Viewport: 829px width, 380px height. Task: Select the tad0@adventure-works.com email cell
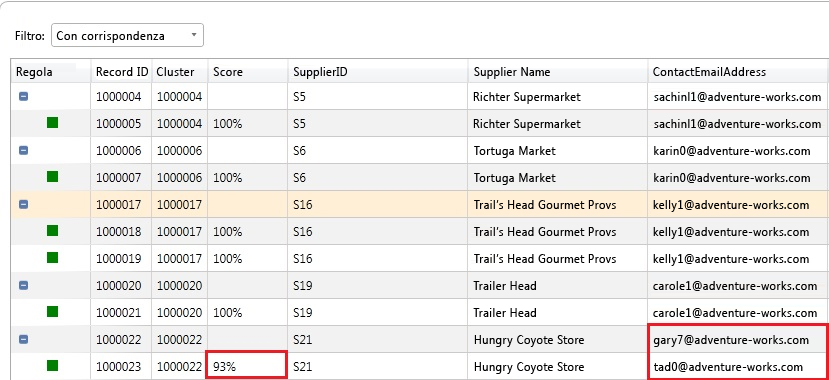738,366
